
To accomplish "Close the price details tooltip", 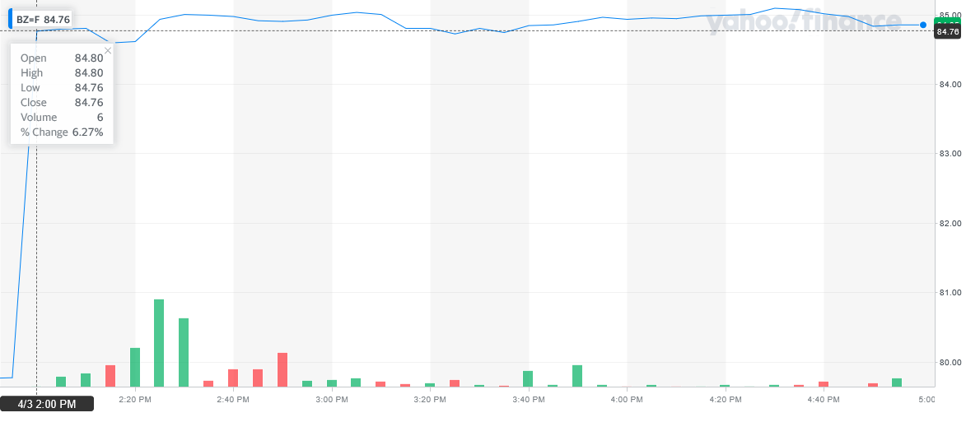I will pos(108,50).
